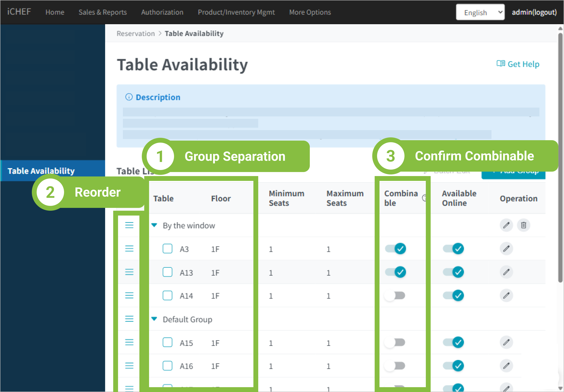Collapse the Default Group section
Viewport: 564px width, 392px height.
click(x=154, y=319)
